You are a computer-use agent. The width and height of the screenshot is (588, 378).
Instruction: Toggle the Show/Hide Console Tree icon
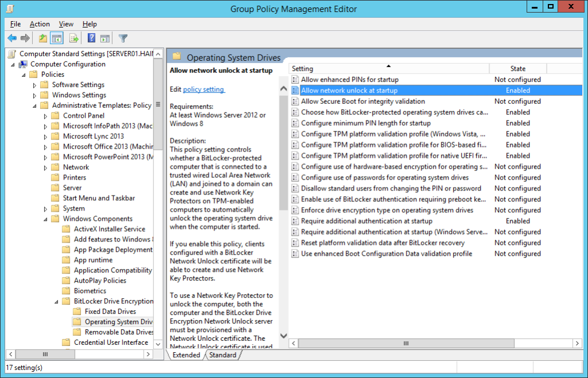[x=56, y=38]
